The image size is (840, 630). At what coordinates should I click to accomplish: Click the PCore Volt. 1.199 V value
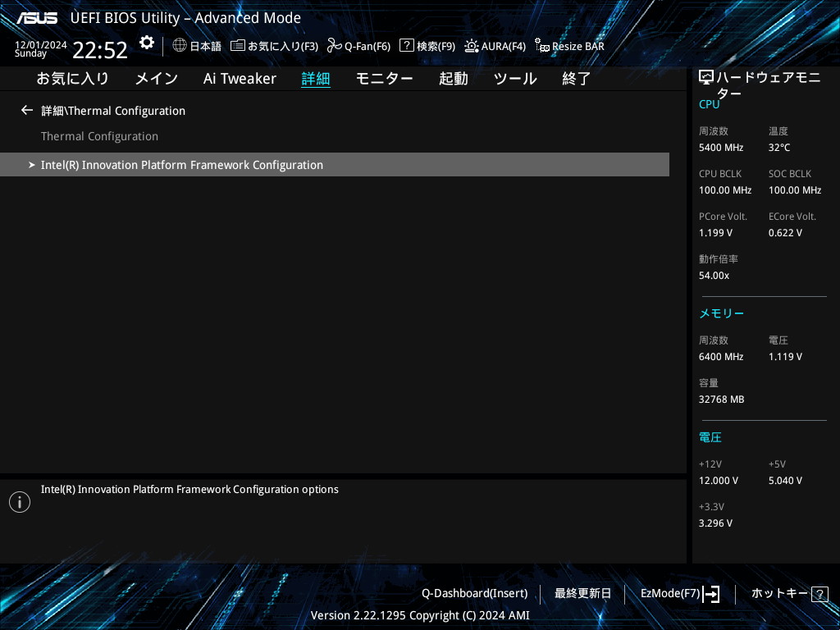[715, 232]
